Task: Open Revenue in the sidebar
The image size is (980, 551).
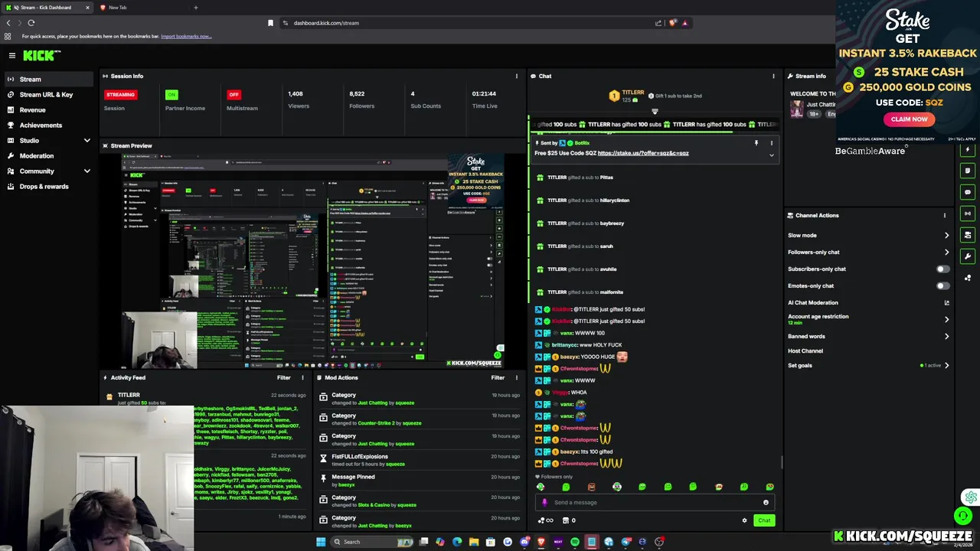Action: click(x=47, y=109)
